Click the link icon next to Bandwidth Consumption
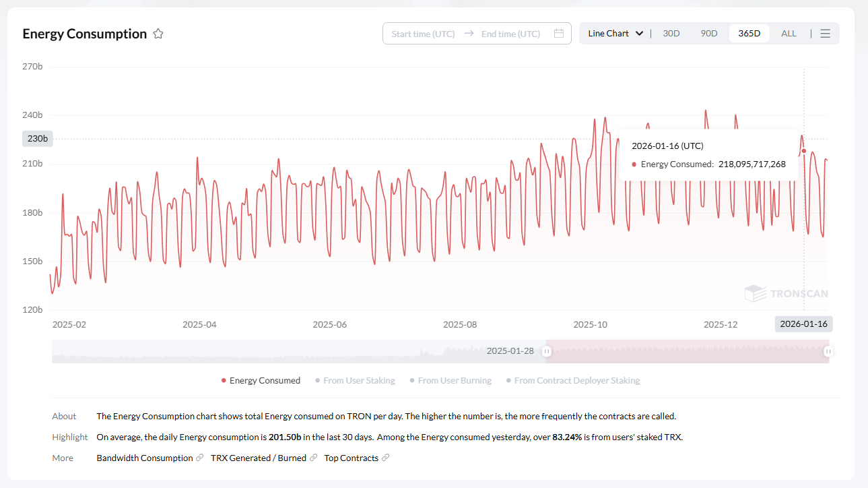 [x=199, y=458]
